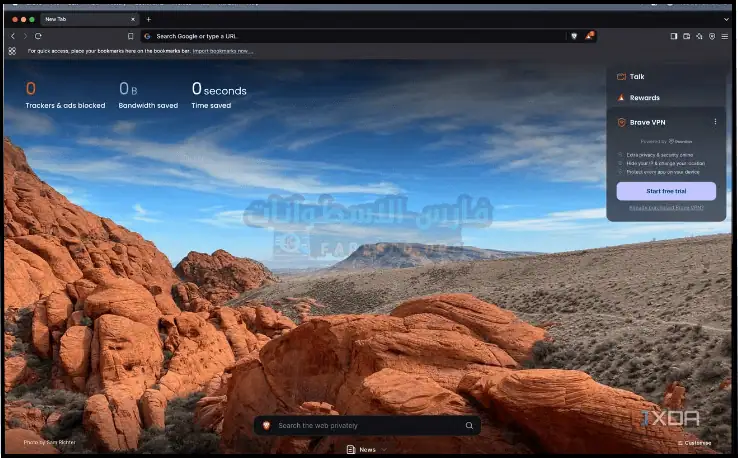Expand the News section at bottom

pos(361,450)
